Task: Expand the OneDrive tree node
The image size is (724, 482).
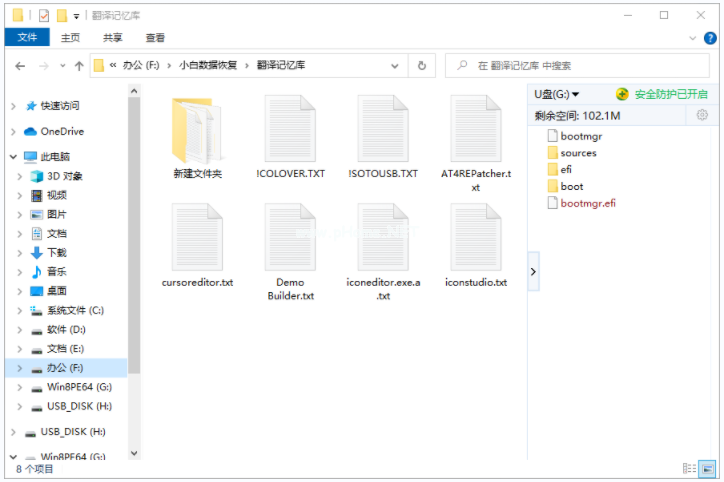Action: 13,131
